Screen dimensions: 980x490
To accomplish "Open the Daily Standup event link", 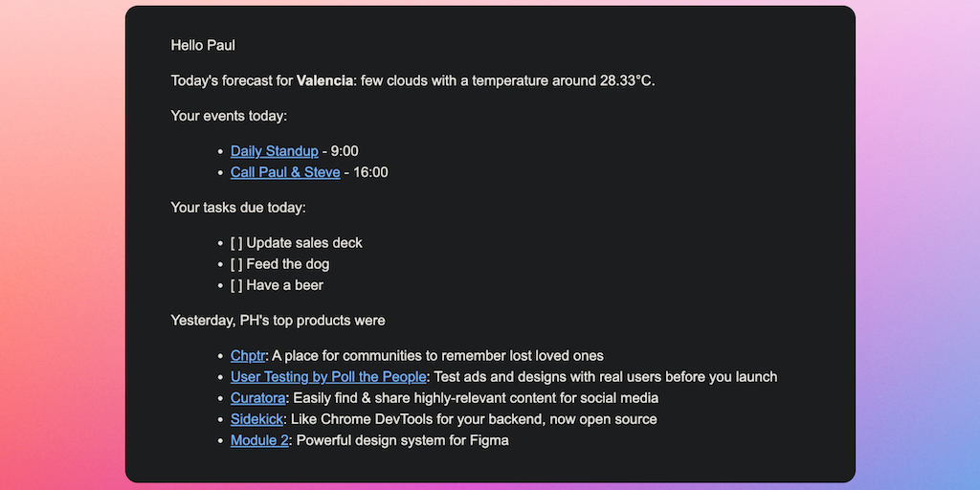I will 274,151.
